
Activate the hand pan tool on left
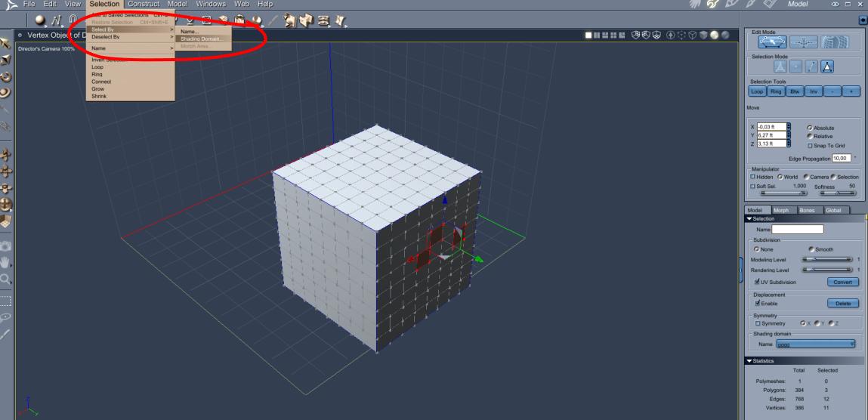click(x=5, y=261)
